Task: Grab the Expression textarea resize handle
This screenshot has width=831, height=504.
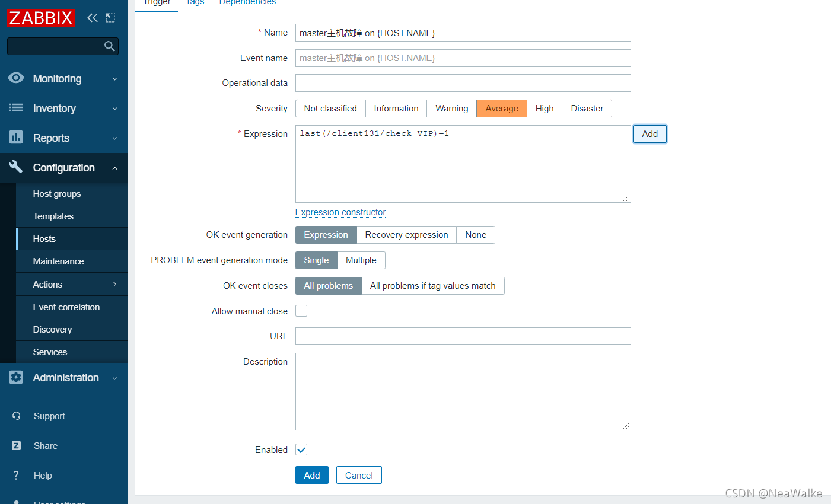Action: coord(626,198)
